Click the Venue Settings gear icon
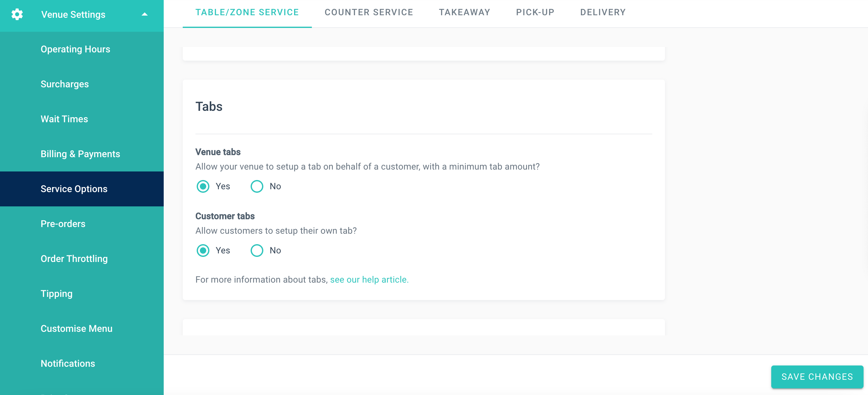The width and height of the screenshot is (868, 395). [x=17, y=15]
